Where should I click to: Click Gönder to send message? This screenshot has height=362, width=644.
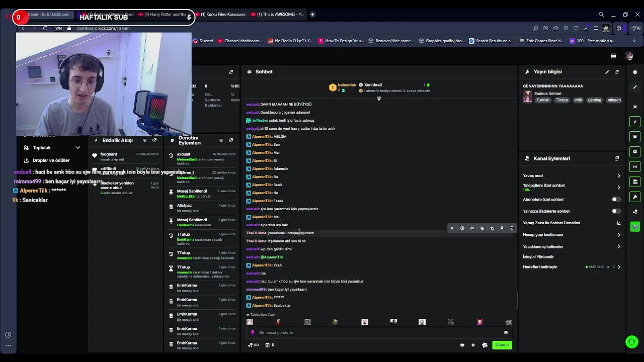[502, 345]
